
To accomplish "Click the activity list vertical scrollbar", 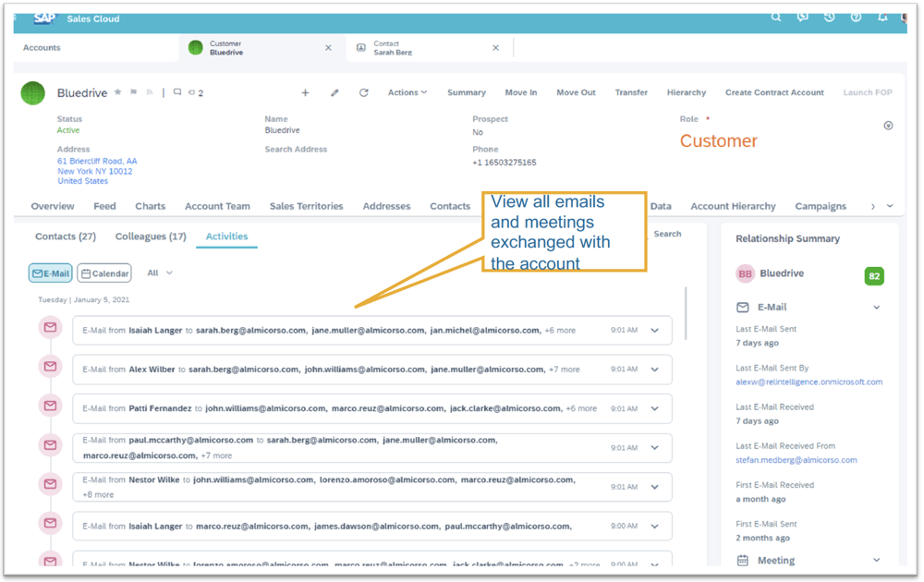I will point(686,313).
